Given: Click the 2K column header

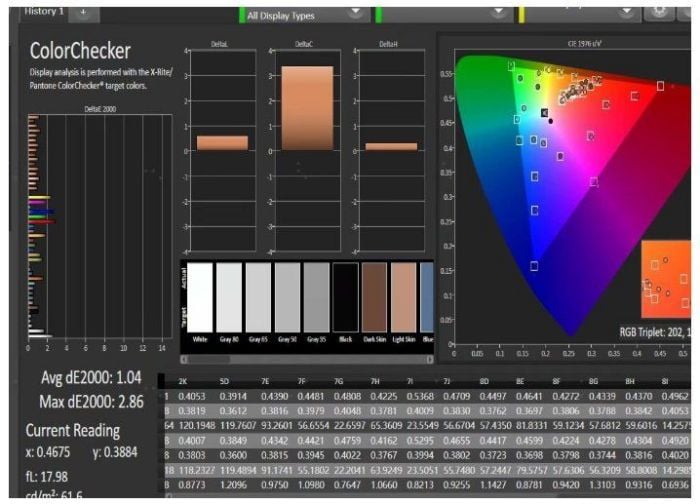Looking at the screenshot, I should point(183,381).
